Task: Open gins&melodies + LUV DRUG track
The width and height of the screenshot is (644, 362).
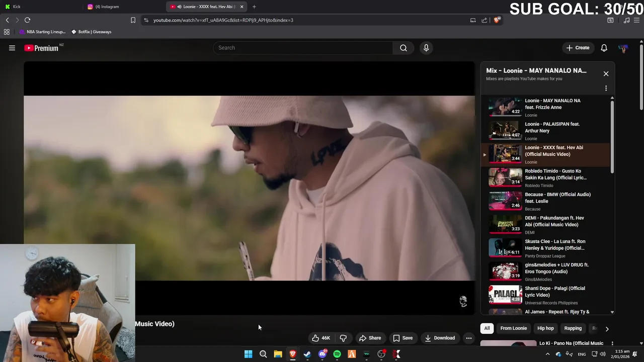Action: click(x=545, y=271)
